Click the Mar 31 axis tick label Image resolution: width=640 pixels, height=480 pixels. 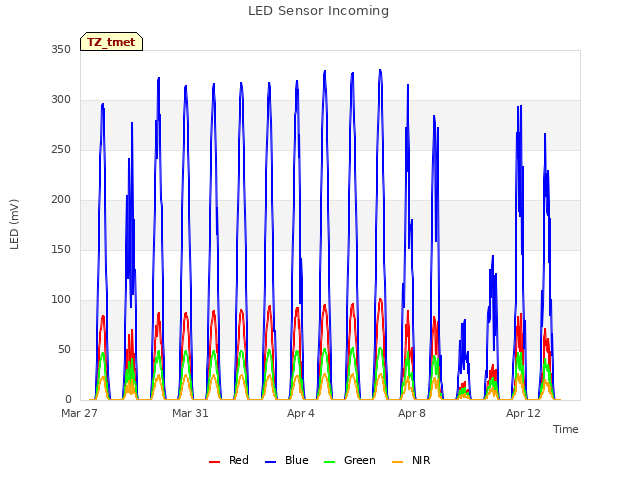(190, 413)
